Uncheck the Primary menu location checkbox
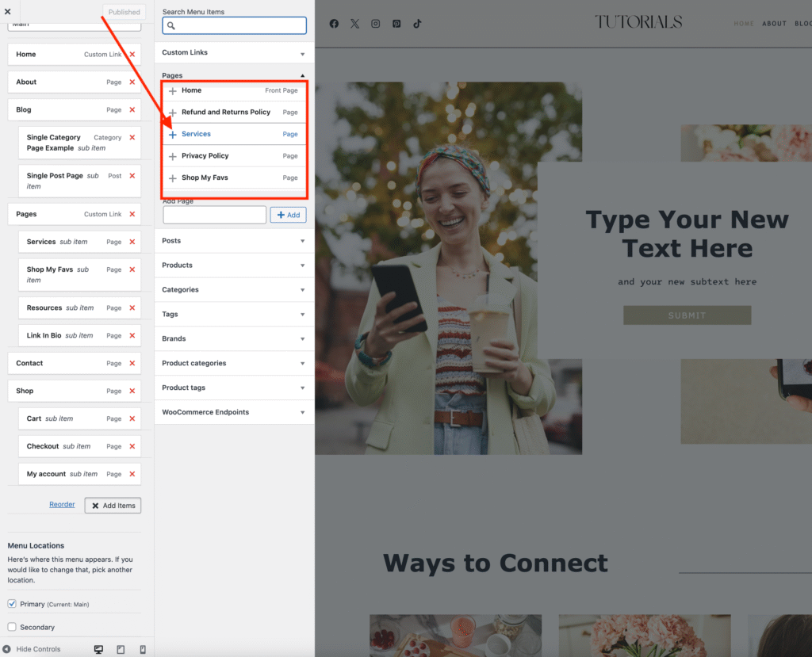Screen dimensions: 812x657 tap(12, 604)
